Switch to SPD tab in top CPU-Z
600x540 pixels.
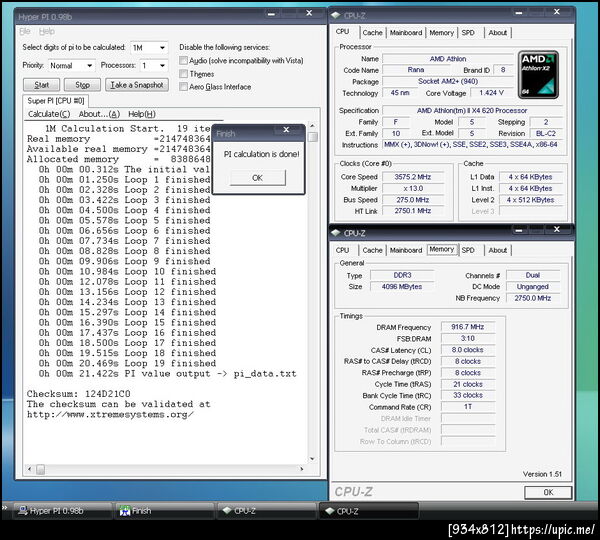pyautogui.click(x=468, y=33)
